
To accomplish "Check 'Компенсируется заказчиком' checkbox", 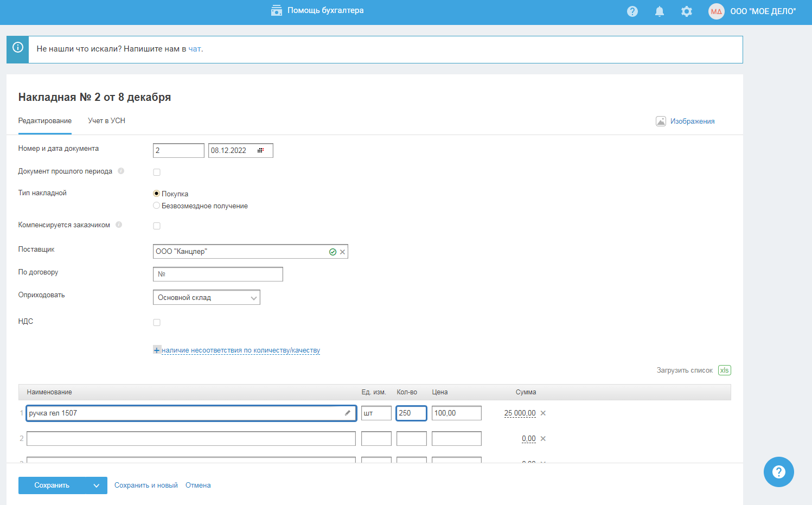I will pos(157,226).
